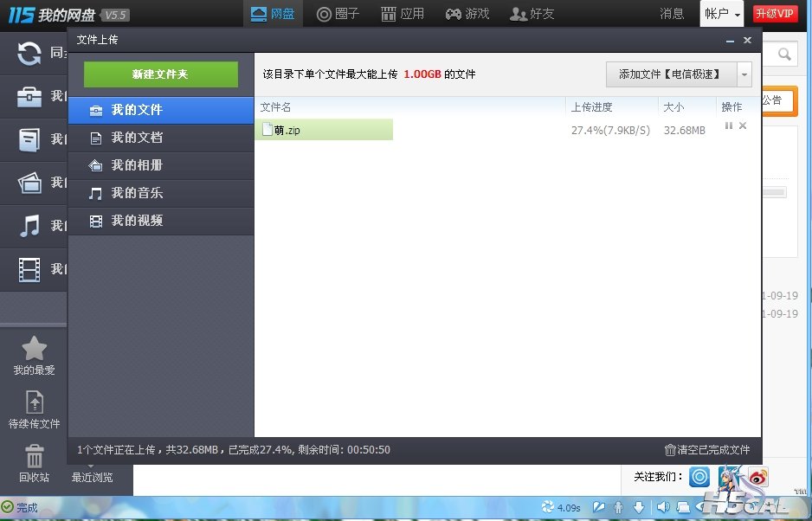The image size is (812, 521).
Task: Click the magnifier search icon
Action: tap(784, 55)
